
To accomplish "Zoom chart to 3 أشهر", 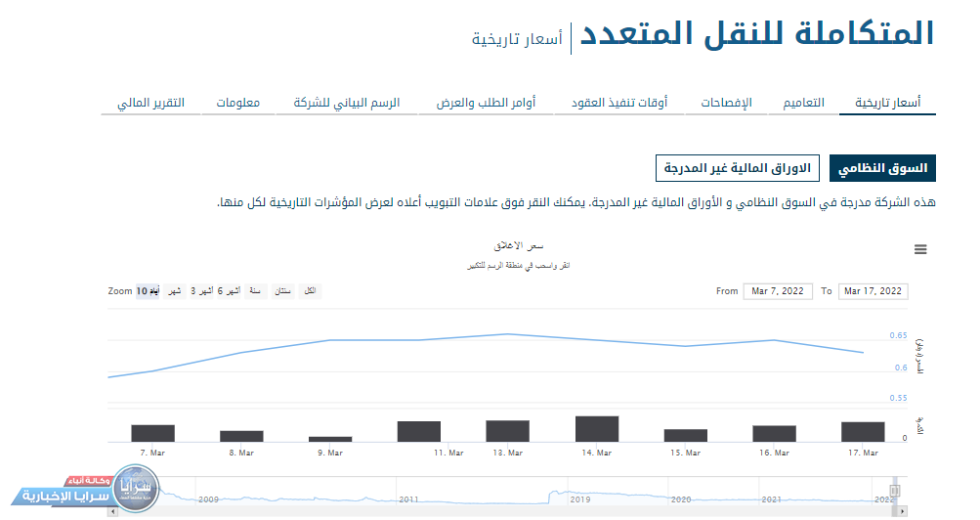I will click(x=201, y=291).
